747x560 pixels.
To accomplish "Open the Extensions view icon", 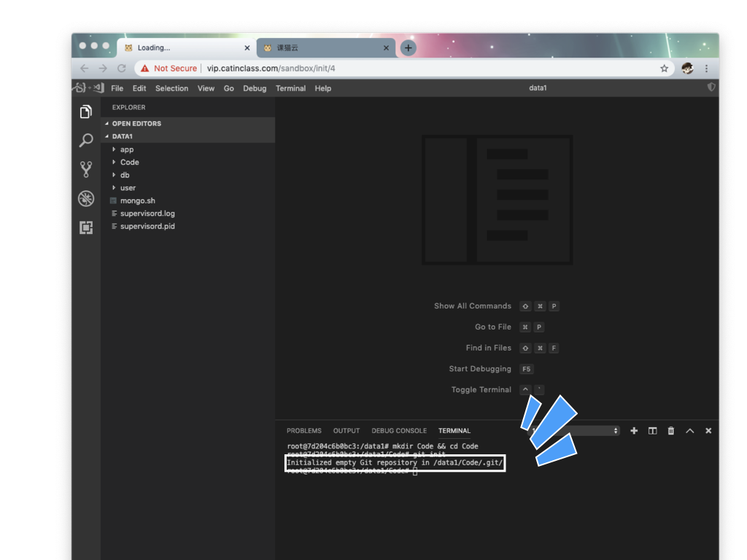I will click(x=86, y=227).
